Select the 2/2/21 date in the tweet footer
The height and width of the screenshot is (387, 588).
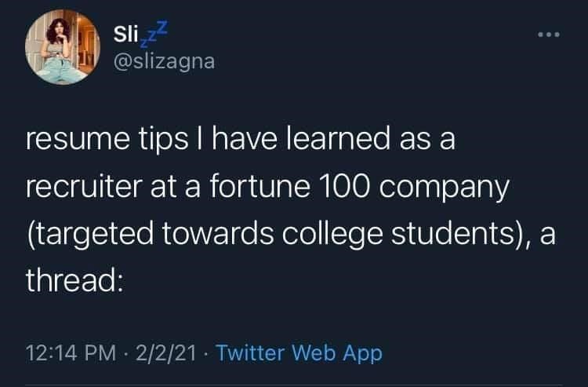pos(167,353)
